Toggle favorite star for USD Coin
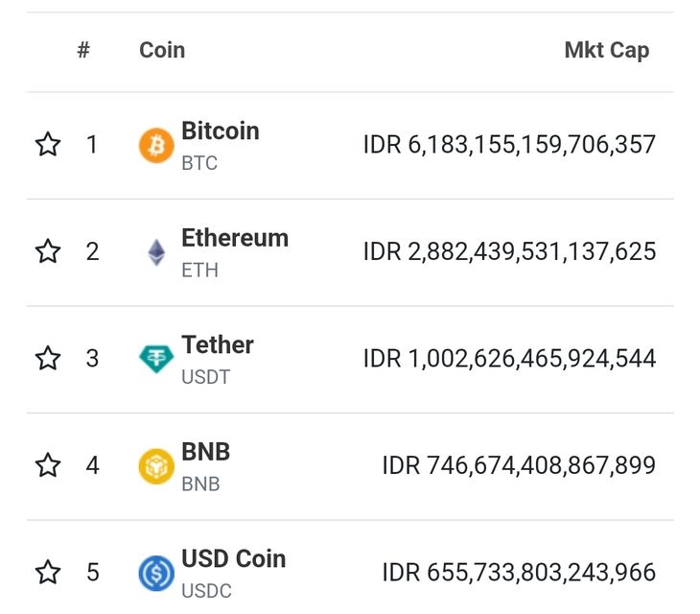 48,573
